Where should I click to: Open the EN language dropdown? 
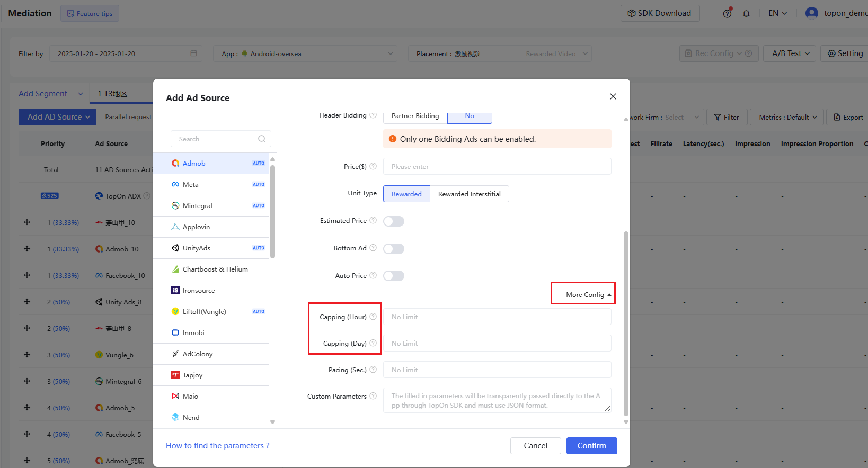pyautogui.click(x=777, y=13)
